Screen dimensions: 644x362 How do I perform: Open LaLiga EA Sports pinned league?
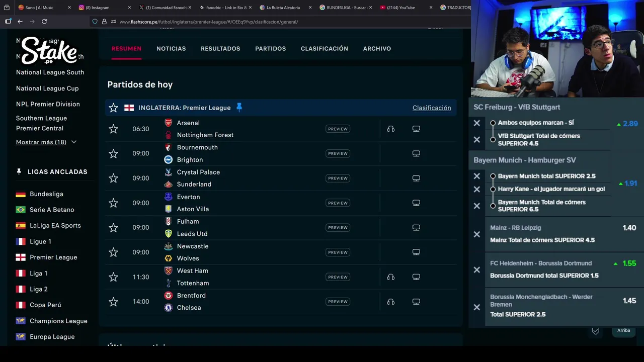[55, 226]
